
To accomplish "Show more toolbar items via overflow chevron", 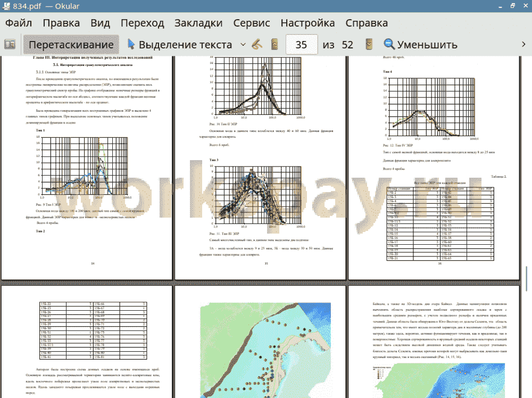I will (523, 45).
